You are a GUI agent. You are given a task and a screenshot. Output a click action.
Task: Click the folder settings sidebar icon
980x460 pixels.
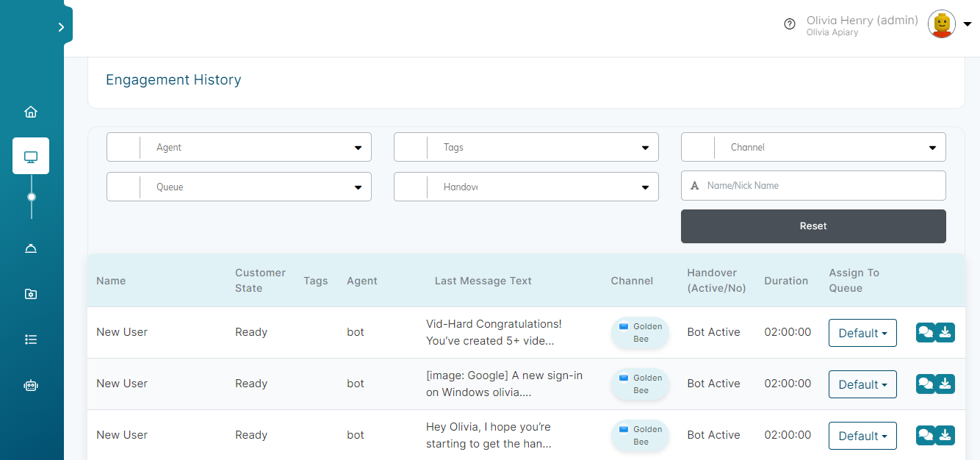30,293
